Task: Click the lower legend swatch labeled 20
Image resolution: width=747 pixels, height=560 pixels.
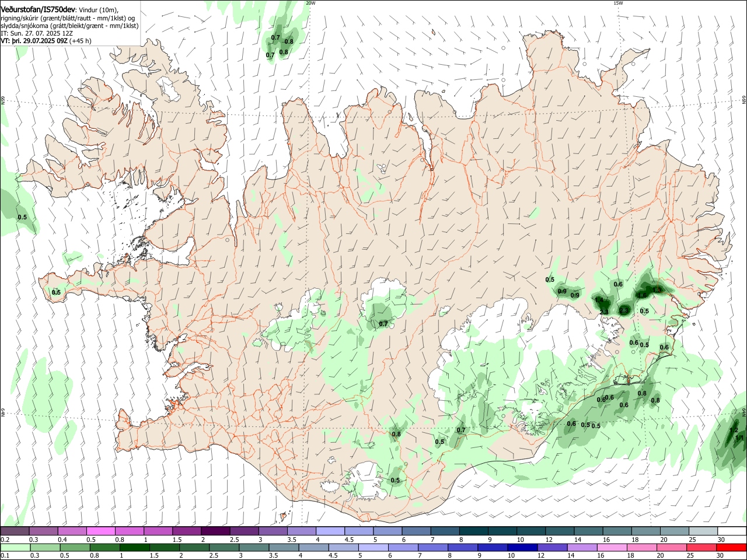Action: [x=671, y=547]
